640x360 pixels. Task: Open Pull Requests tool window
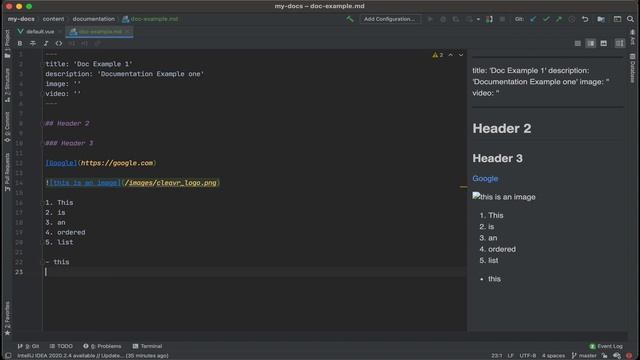pyautogui.click(x=7, y=172)
